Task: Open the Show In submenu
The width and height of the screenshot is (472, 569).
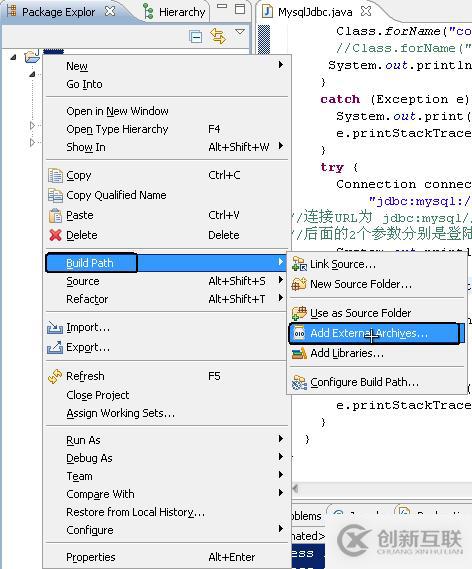Action: click(x=167, y=147)
